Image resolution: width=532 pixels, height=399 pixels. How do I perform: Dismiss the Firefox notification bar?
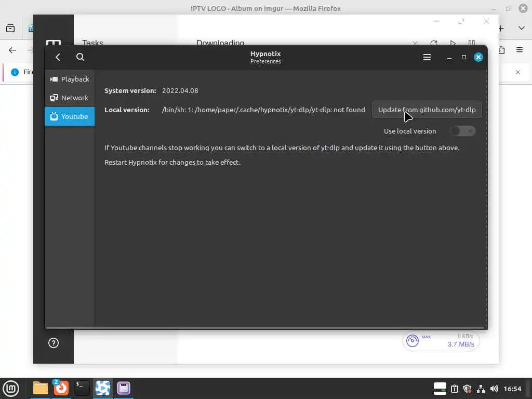(x=518, y=72)
